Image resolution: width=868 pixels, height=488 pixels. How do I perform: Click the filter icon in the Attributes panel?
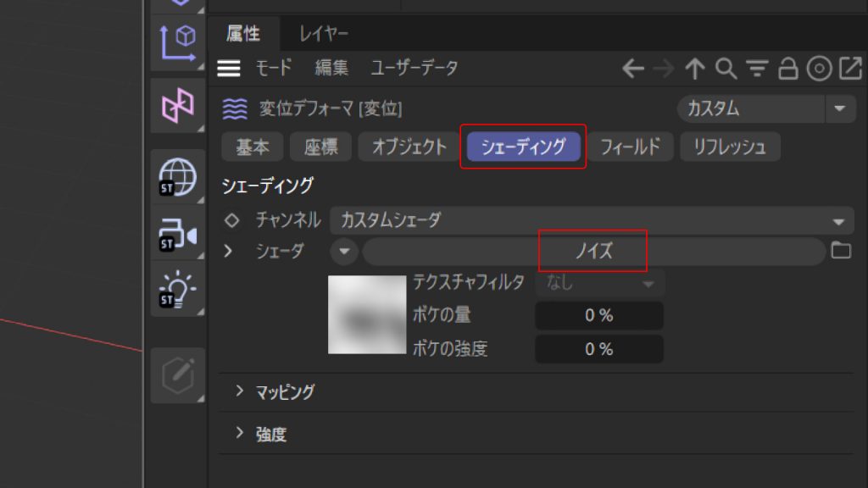pyautogui.click(x=756, y=69)
